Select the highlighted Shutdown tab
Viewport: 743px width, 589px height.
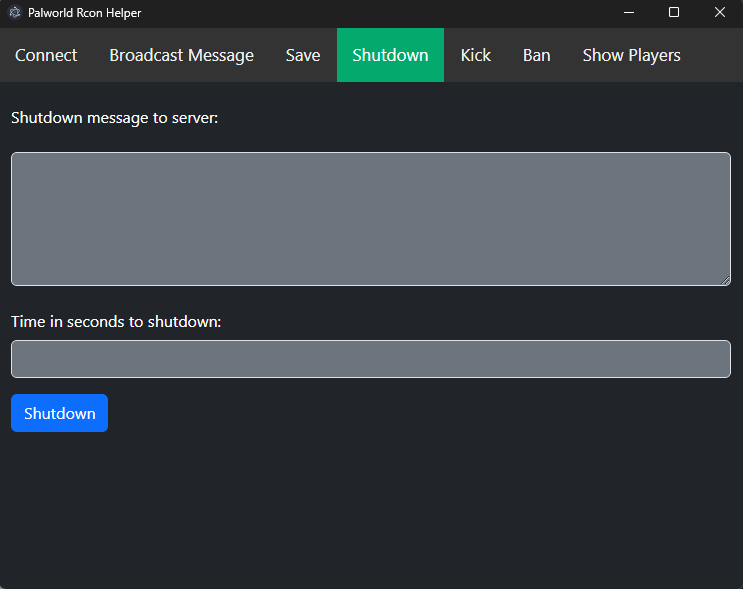[x=390, y=55]
